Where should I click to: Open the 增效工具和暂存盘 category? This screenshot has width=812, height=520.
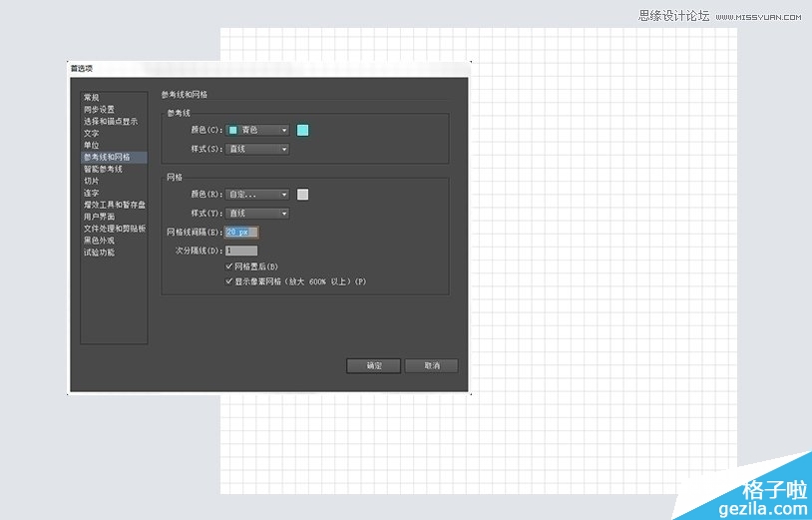click(x=112, y=205)
